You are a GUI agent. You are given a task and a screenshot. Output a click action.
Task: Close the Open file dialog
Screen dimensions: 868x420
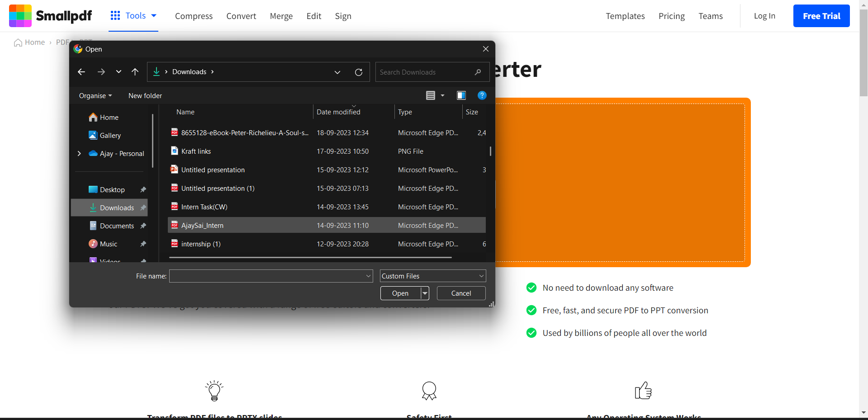[x=486, y=49]
